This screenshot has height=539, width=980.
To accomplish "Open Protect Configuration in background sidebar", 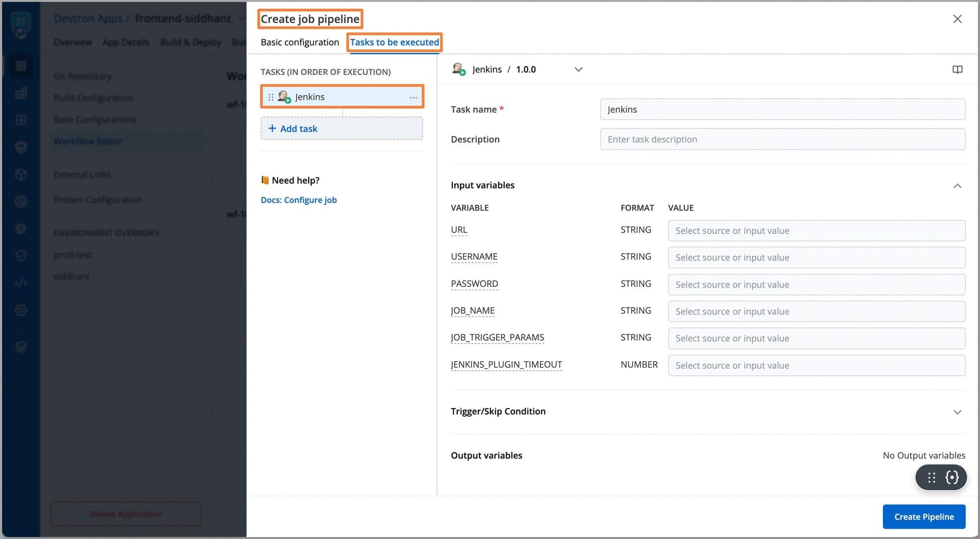I will [98, 200].
